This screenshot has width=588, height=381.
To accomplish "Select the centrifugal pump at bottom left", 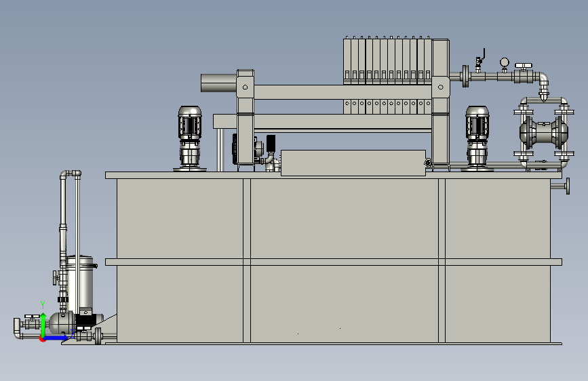I will coord(75,322).
